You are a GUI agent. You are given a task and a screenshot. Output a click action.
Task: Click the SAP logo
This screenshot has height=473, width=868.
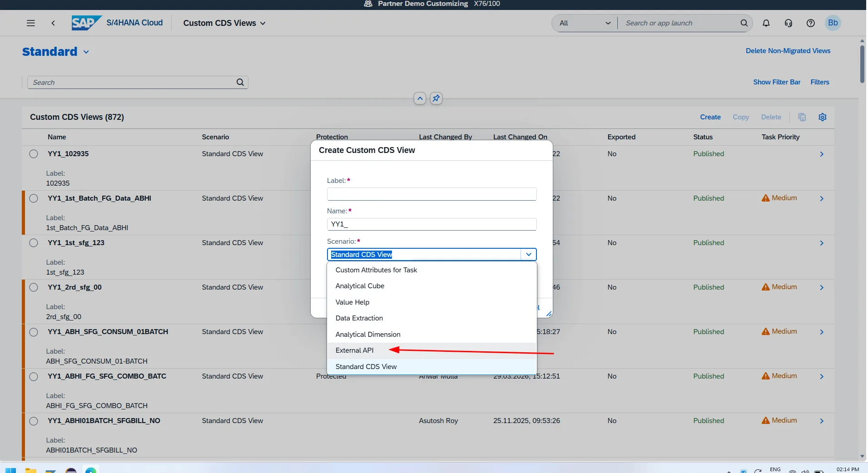86,23
